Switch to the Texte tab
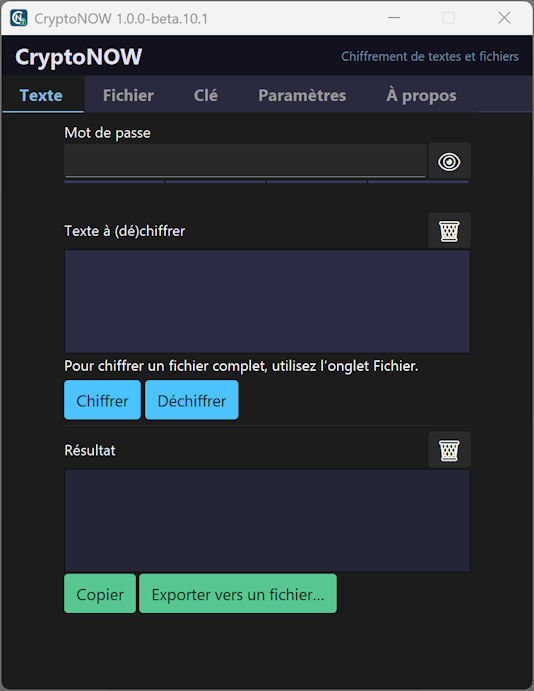 point(41,95)
